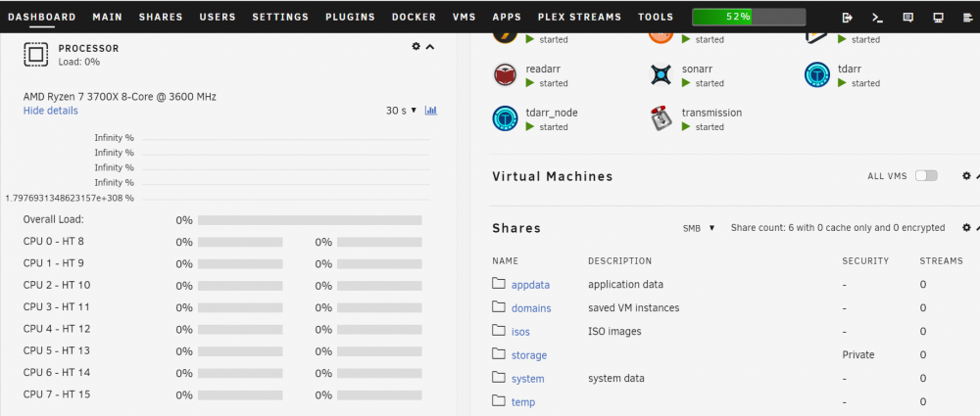Click the transmission started play icon
Screen dimensions: 980x416
click(x=686, y=127)
